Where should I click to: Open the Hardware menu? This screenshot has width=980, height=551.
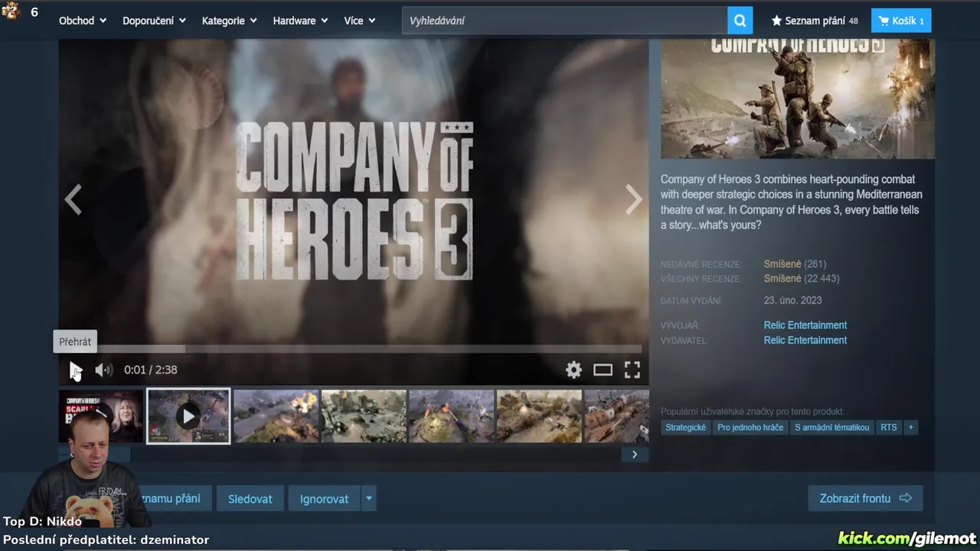click(x=300, y=21)
